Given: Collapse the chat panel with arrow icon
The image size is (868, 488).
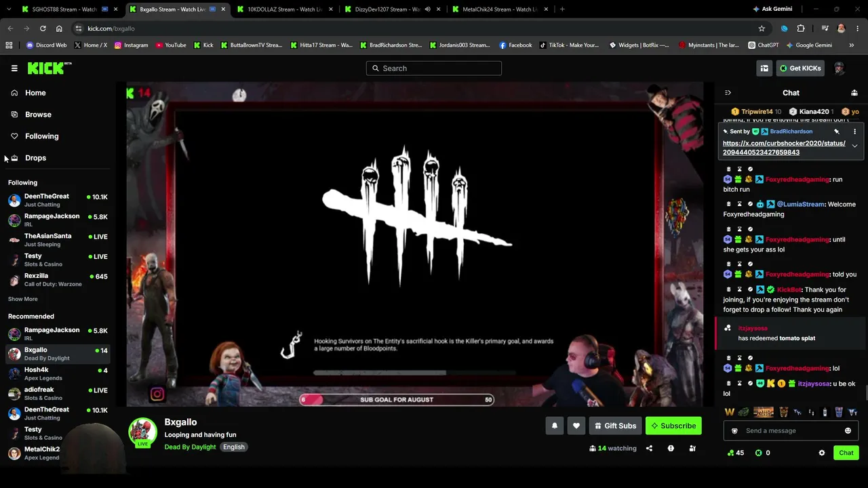Looking at the screenshot, I should pyautogui.click(x=728, y=93).
